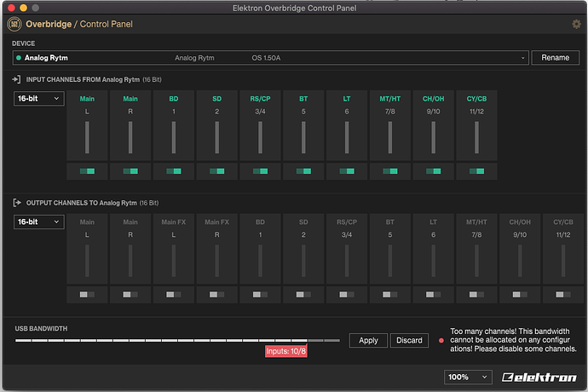Disable input channel CY/CB 11/12 toggle
This screenshot has height=392, width=588.
tap(476, 171)
